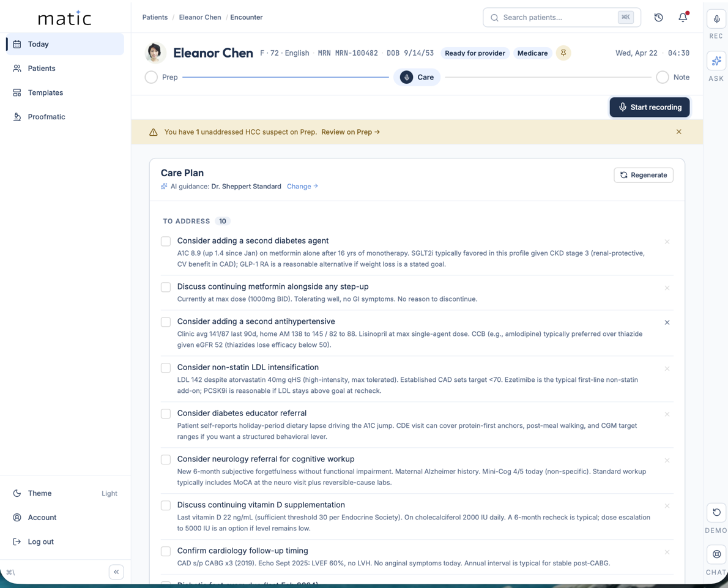This screenshot has width=728, height=588.
Task: Click the warning triangle icon in banner
Action: (x=153, y=132)
